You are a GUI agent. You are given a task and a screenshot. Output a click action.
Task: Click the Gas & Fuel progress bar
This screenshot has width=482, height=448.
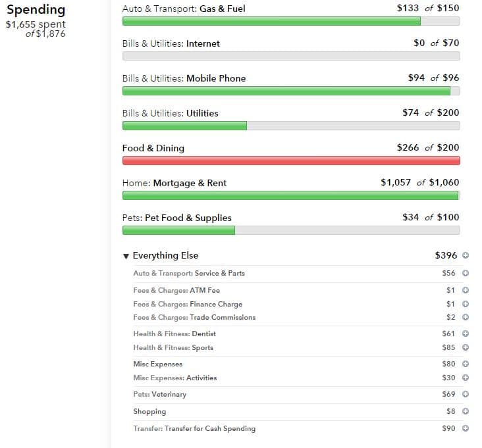[291, 21]
